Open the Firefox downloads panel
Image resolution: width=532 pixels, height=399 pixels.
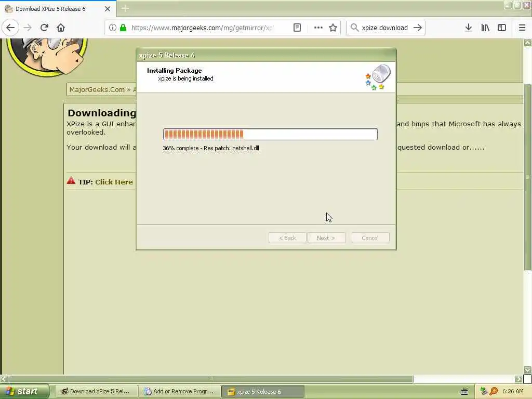pos(469,28)
